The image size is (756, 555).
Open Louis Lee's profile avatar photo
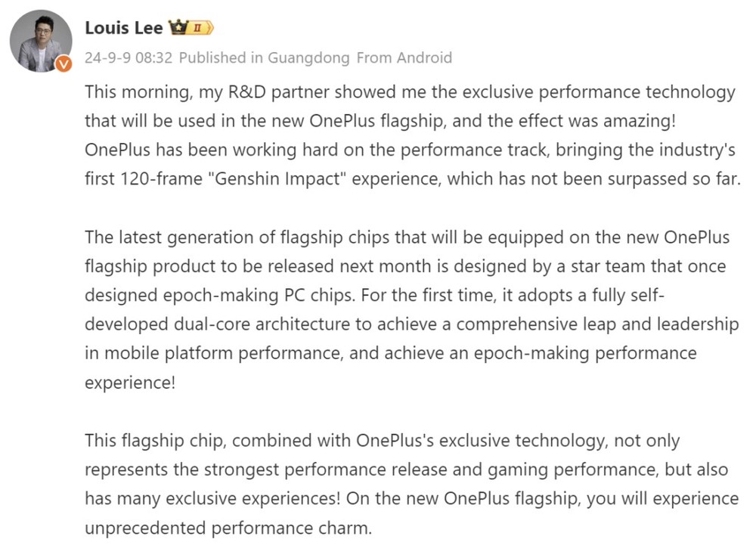[x=40, y=39]
